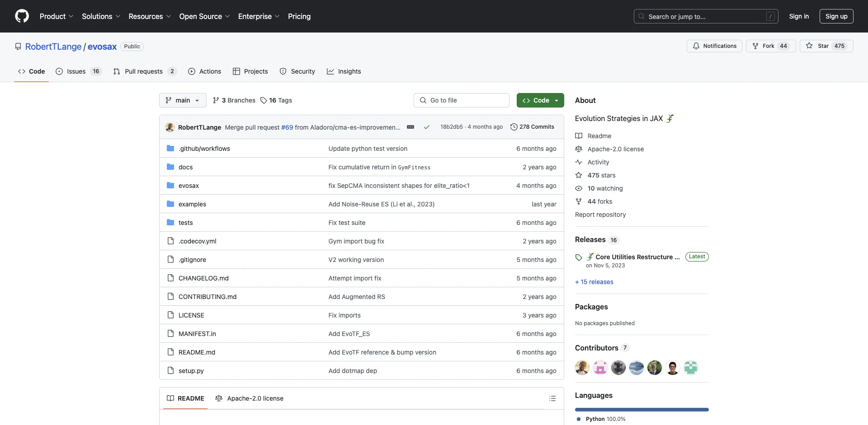
Task: Click the Go to file input
Action: coord(462,100)
